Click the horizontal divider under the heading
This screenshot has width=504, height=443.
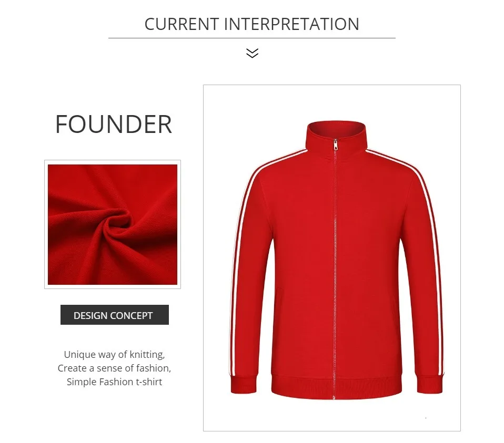point(251,38)
